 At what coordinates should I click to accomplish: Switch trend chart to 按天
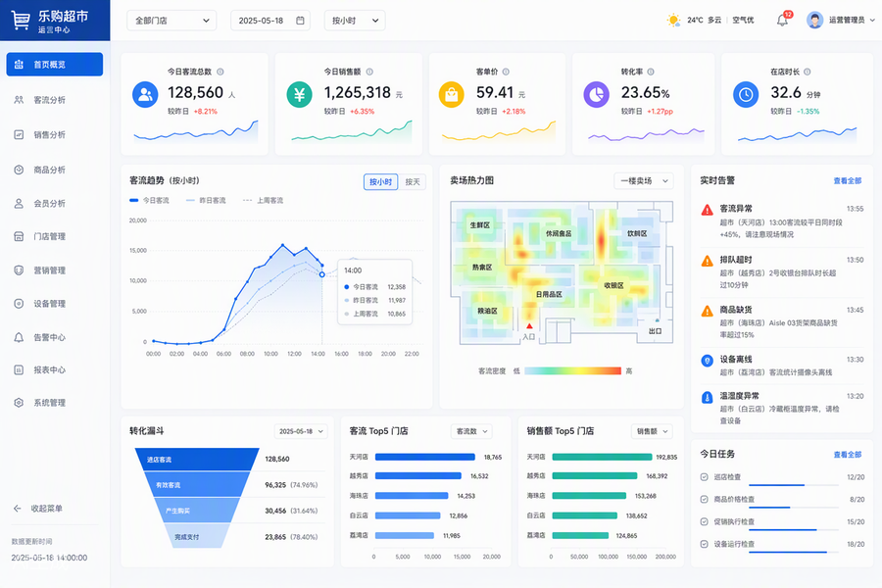(413, 182)
